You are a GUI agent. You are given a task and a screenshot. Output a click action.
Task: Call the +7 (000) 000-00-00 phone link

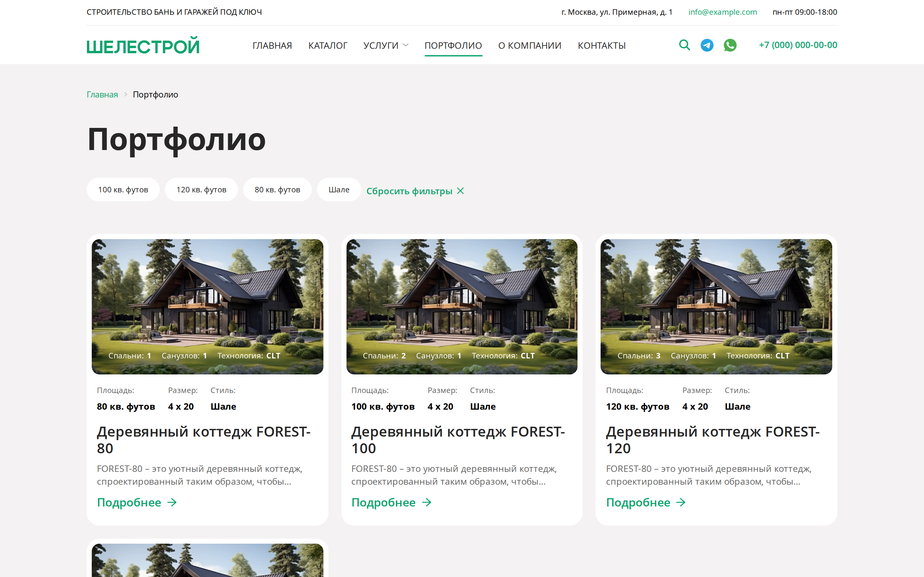[x=798, y=45]
